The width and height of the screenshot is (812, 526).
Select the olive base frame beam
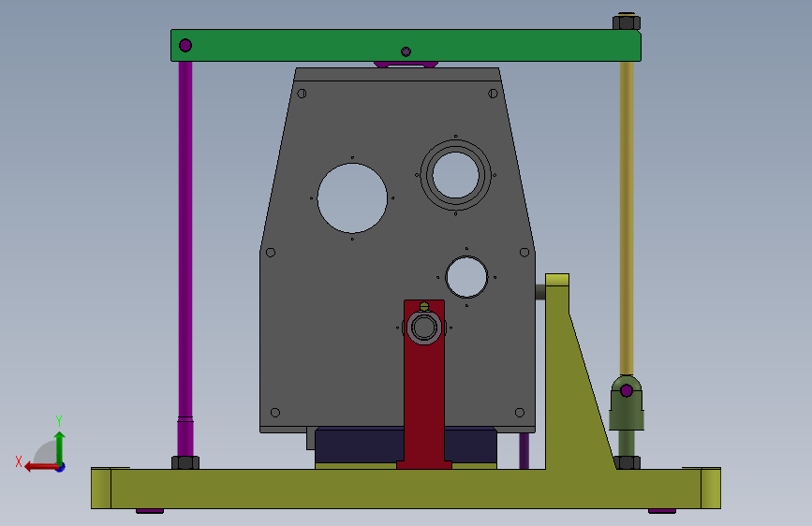click(x=406, y=489)
